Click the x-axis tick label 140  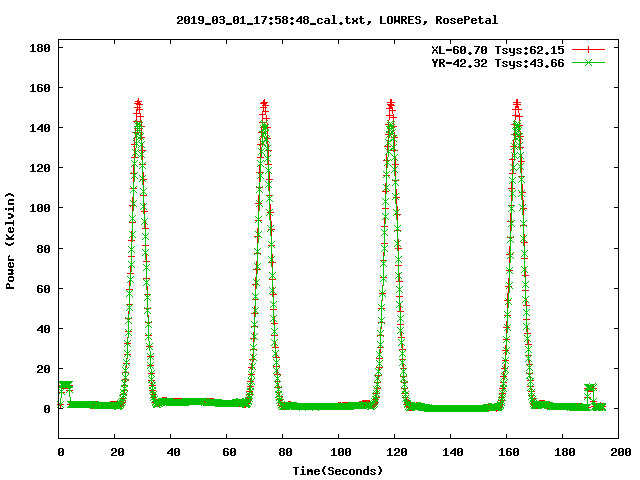[453, 452]
